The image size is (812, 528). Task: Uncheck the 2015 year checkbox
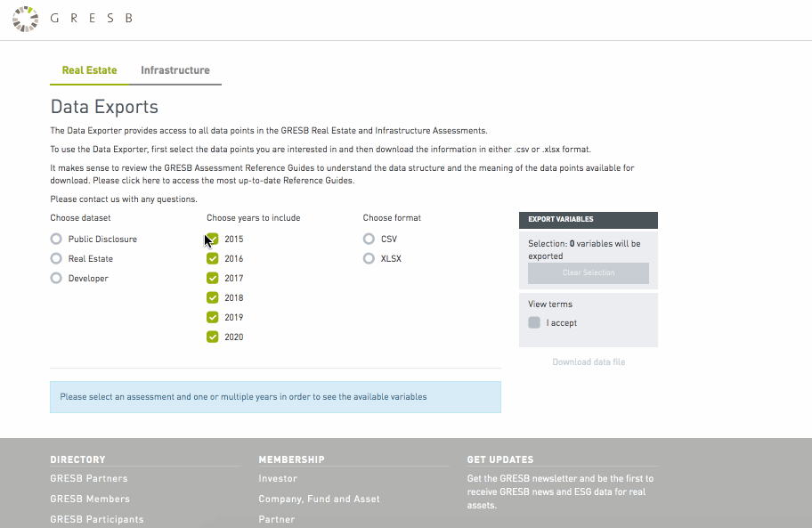[212, 239]
